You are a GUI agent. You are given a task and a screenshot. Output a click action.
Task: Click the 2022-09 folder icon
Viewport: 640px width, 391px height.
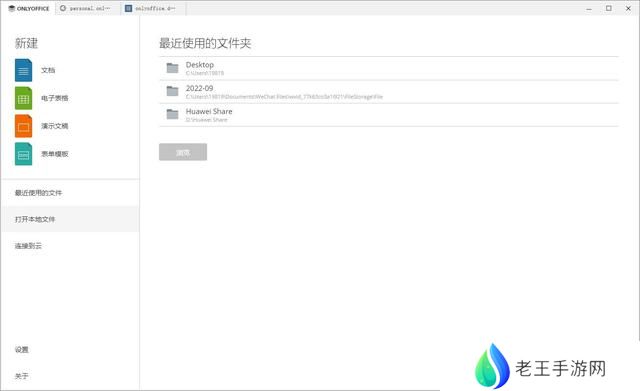tap(173, 91)
